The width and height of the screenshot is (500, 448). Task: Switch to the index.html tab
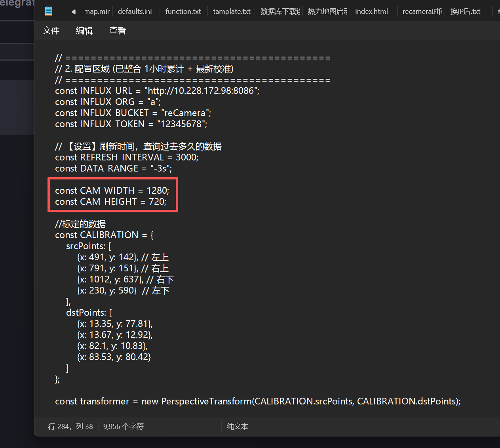click(371, 11)
